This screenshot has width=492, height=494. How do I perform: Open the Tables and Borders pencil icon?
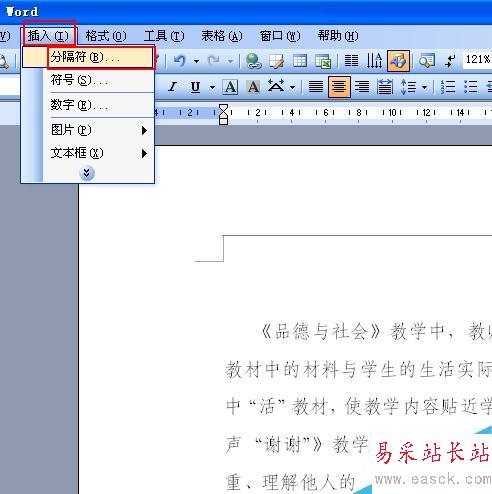277,61
